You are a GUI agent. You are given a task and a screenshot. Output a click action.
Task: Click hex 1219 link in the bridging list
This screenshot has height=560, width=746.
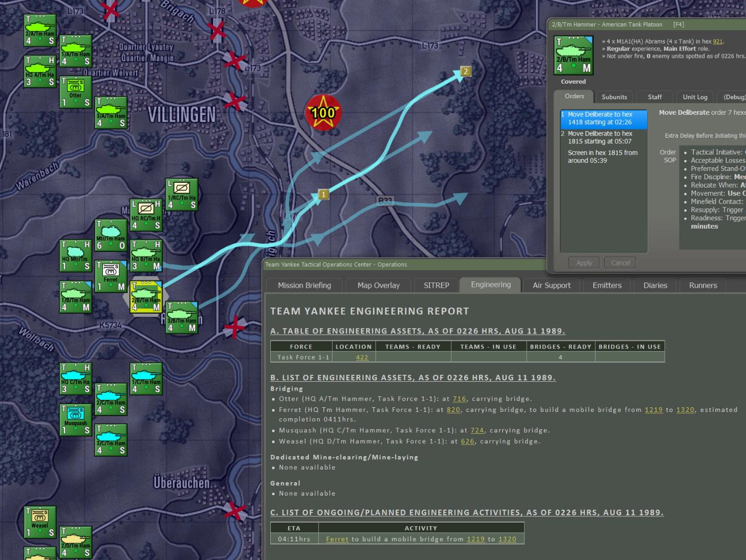tap(653, 410)
